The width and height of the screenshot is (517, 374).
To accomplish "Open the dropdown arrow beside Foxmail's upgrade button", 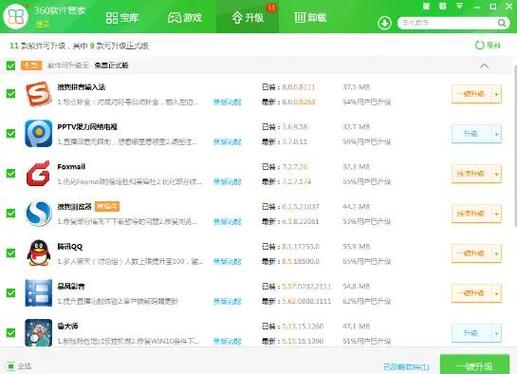I will pyautogui.click(x=496, y=174).
